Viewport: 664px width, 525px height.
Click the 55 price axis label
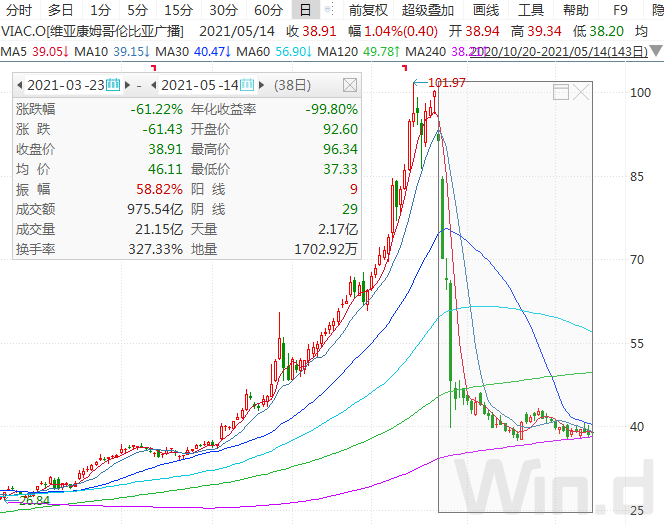(637, 343)
